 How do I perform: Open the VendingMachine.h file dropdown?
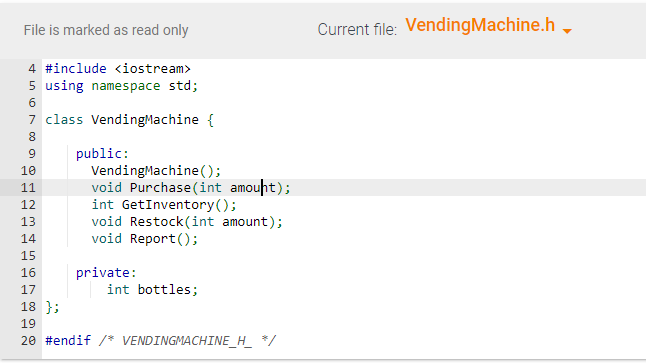[x=488, y=26]
